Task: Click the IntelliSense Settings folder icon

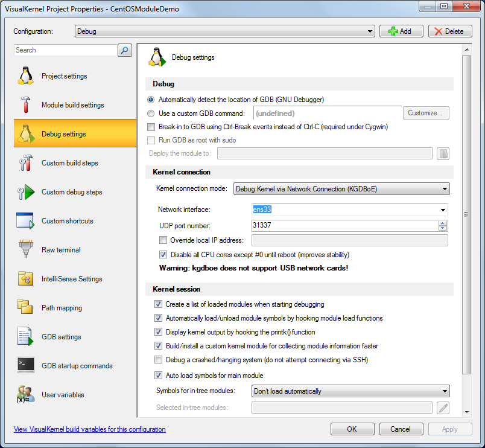Action: [x=25, y=278]
